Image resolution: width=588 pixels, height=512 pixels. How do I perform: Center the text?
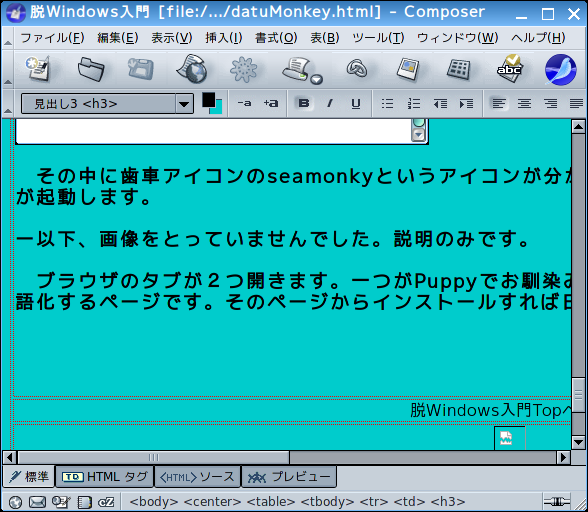coord(524,103)
